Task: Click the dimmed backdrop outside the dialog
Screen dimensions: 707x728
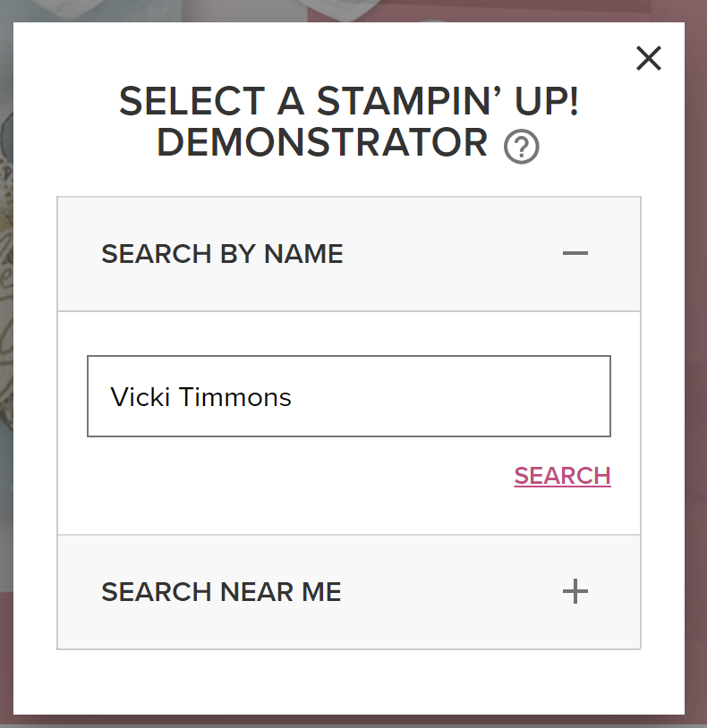Action: tap(696, 358)
